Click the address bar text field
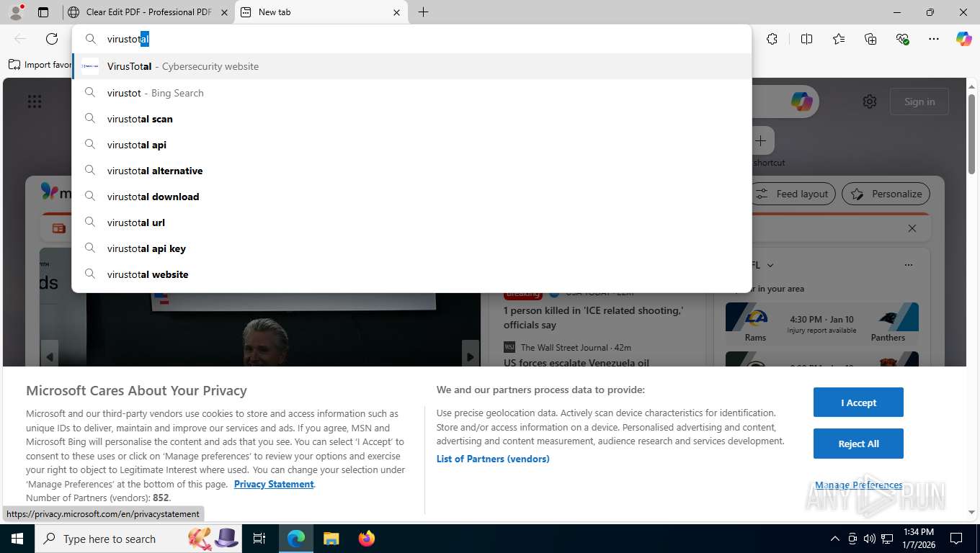The width and height of the screenshot is (980, 553). pos(411,39)
